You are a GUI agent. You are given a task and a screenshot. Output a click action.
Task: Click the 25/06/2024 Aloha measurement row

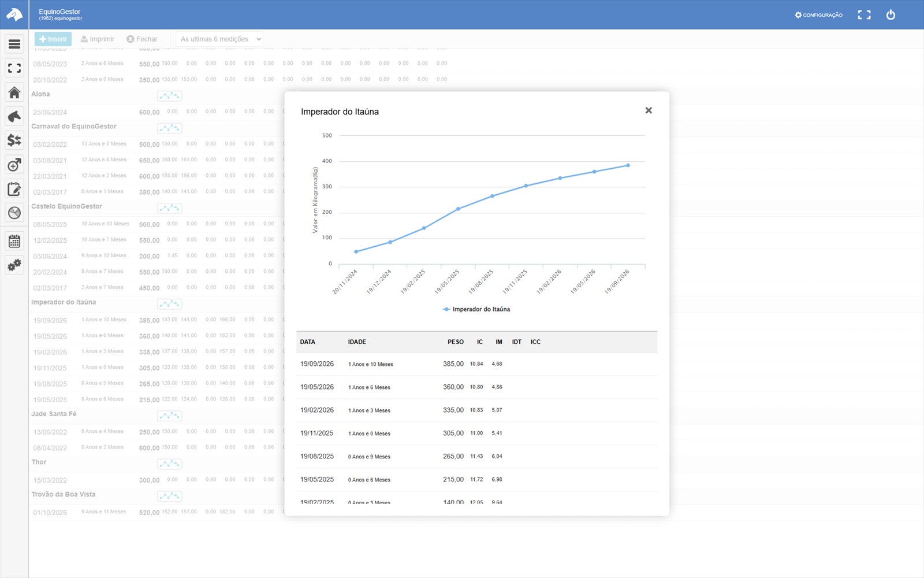(x=156, y=112)
